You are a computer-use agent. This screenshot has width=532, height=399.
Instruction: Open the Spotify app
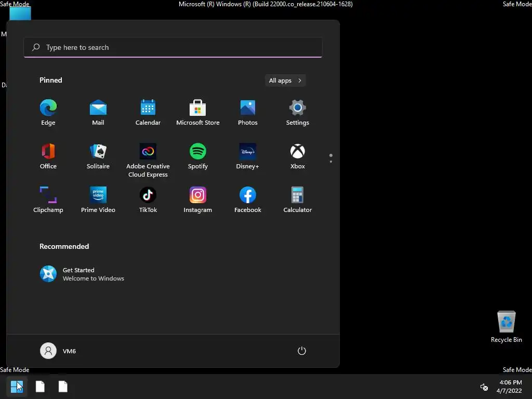[198, 156]
